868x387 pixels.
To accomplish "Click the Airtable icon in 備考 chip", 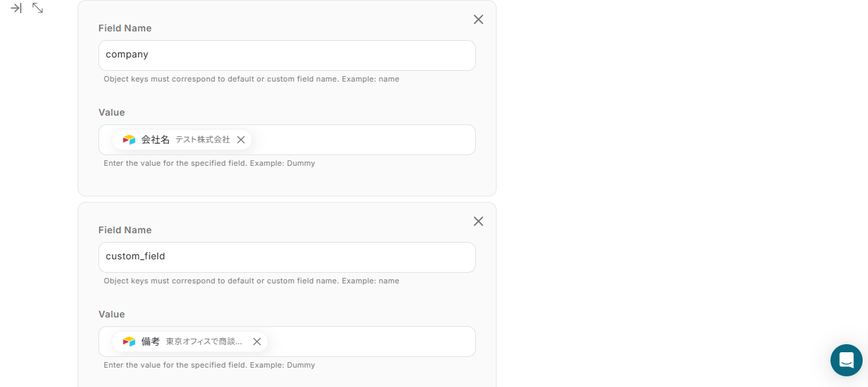I will [x=129, y=342].
